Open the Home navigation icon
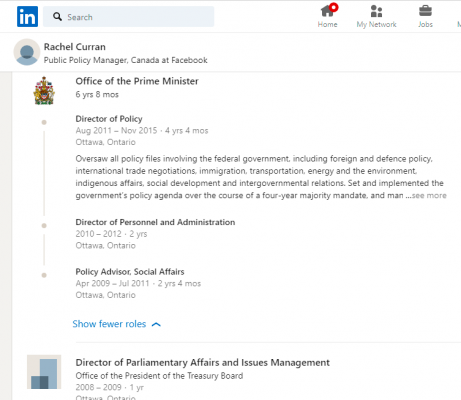This screenshot has width=461, height=400. pos(327,11)
